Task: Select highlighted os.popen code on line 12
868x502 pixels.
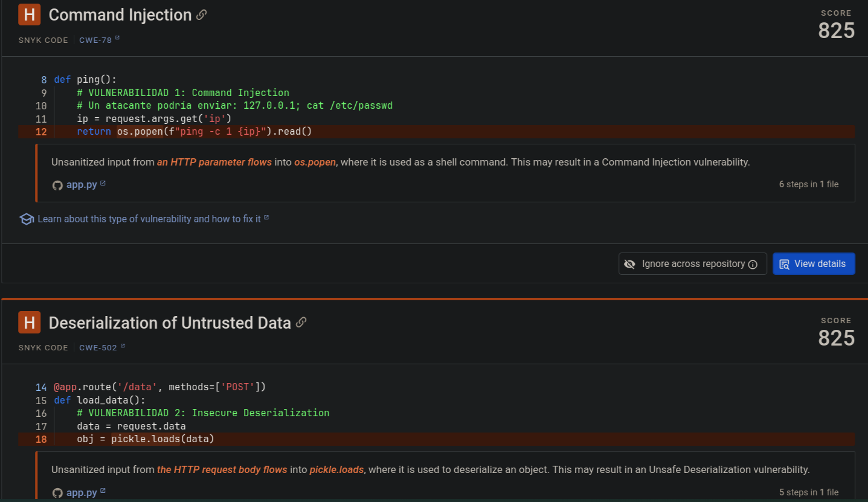Action: [140, 132]
